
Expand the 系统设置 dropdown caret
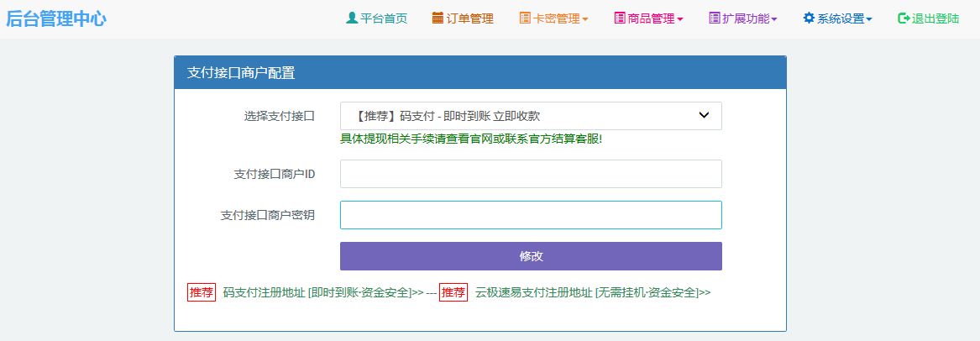coord(869,19)
